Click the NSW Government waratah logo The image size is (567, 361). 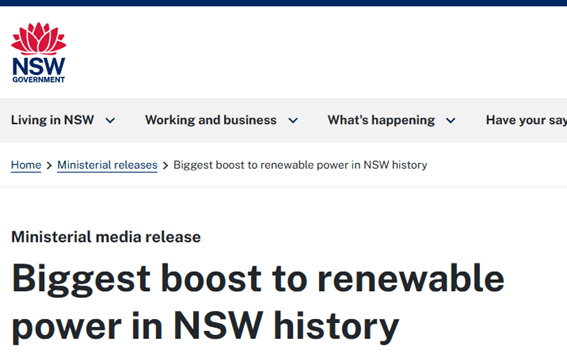coord(38,53)
